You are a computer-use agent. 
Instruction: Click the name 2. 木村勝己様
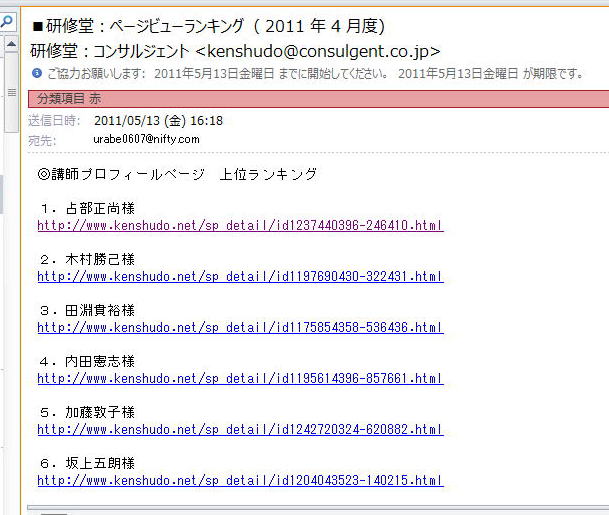click(x=87, y=259)
